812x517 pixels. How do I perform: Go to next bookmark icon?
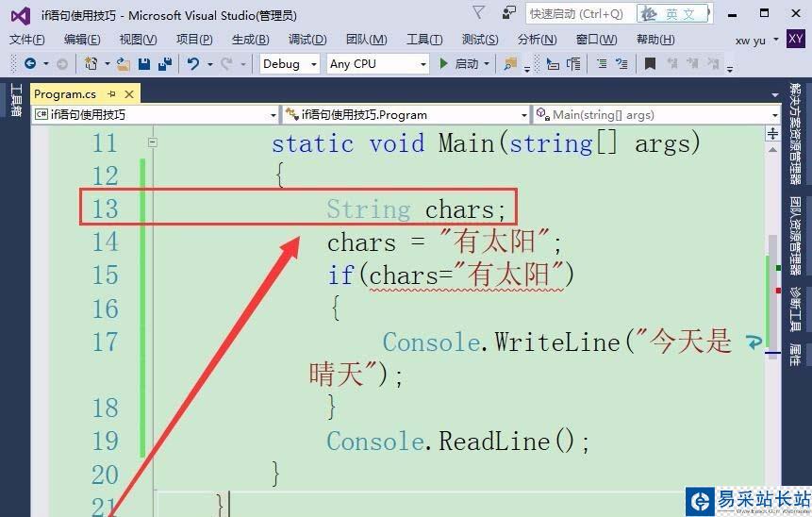[692, 64]
